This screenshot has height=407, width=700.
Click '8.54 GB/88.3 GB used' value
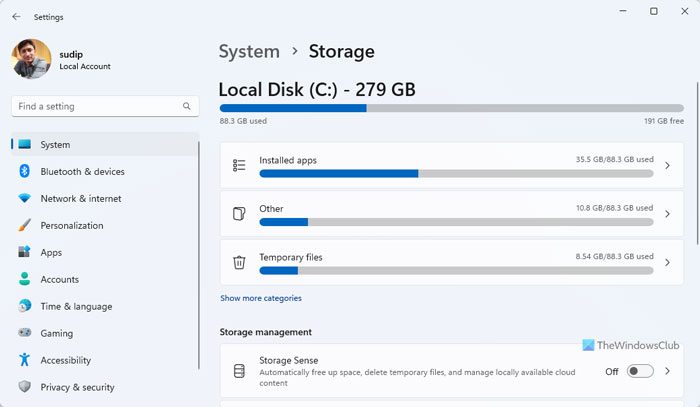click(x=614, y=257)
